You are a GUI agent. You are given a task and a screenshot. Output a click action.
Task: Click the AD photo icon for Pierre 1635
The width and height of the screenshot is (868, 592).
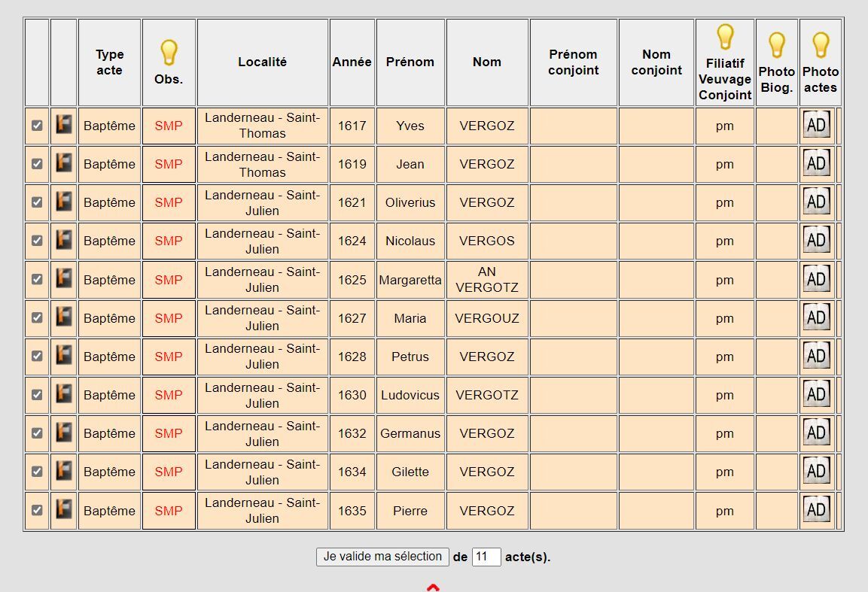[x=817, y=509]
